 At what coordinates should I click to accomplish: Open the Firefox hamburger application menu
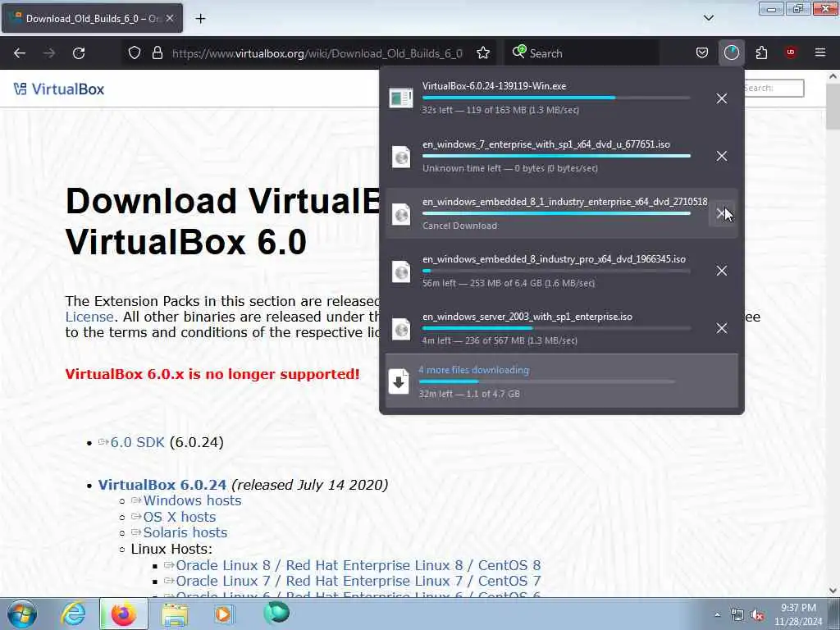[x=820, y=52]
